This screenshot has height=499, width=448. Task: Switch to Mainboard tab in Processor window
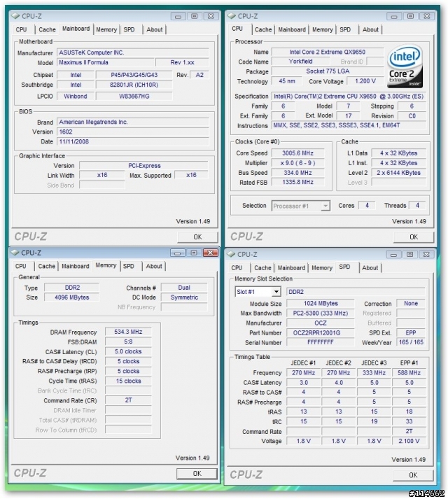pyautogui.click(x=292, y=29)
